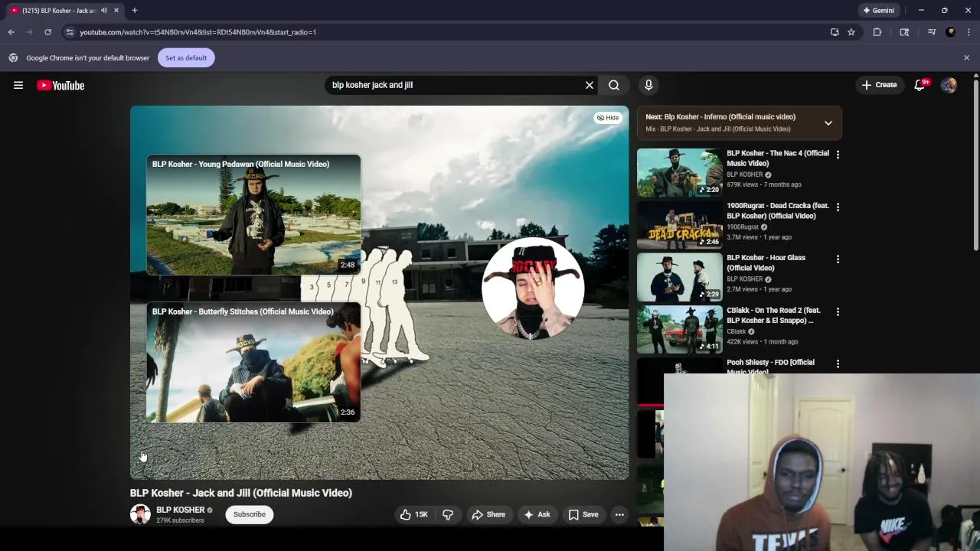Open options for On The Road 2 video

point(838,311)
